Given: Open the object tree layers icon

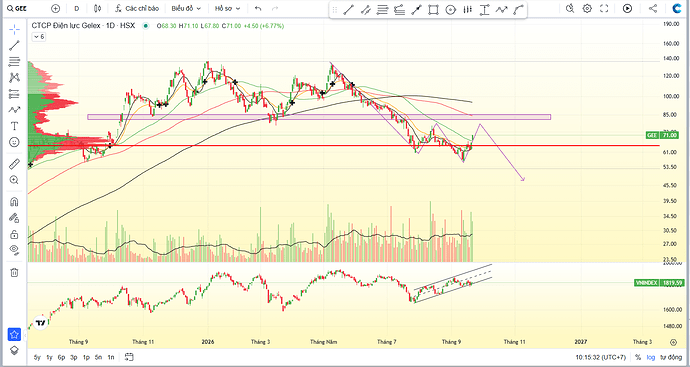Looking at the screenshot, I should 15,350.
